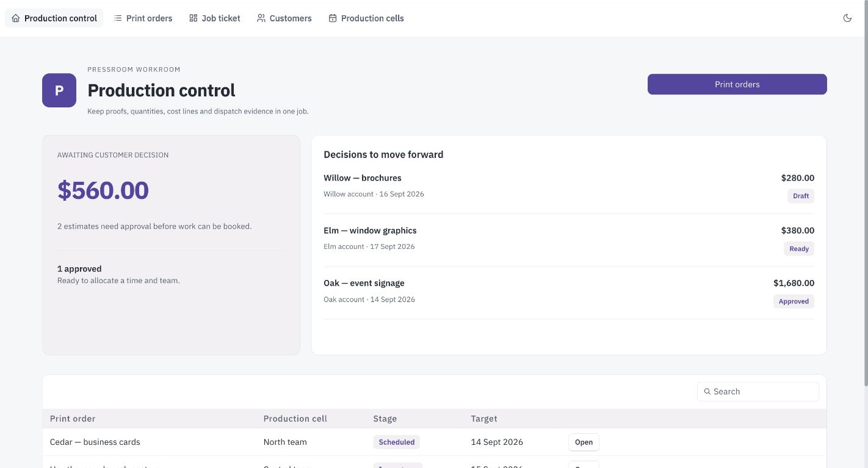Open the Cedar — business cards order

(x=584, y=442)
